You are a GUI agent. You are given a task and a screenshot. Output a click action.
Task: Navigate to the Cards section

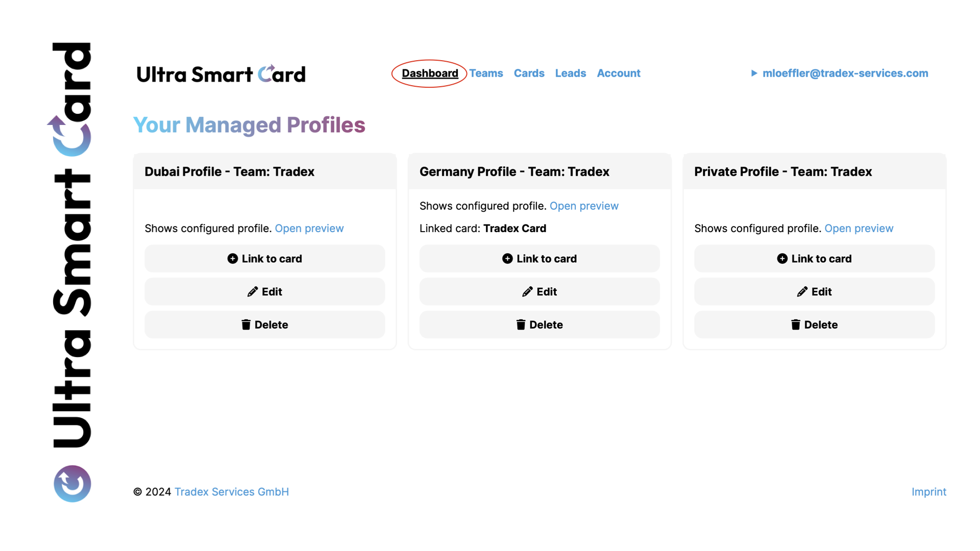pyautogui.click(x=529, y=73)
